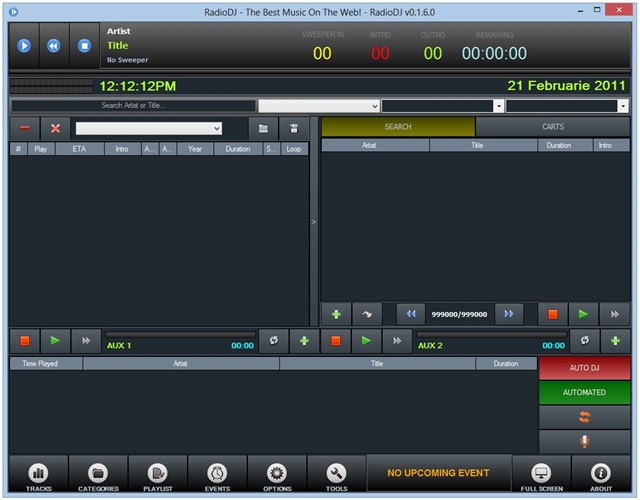Click the 21 Februarie 2011 date display
The image size is (640, 500).
click(x=566, y=86)
